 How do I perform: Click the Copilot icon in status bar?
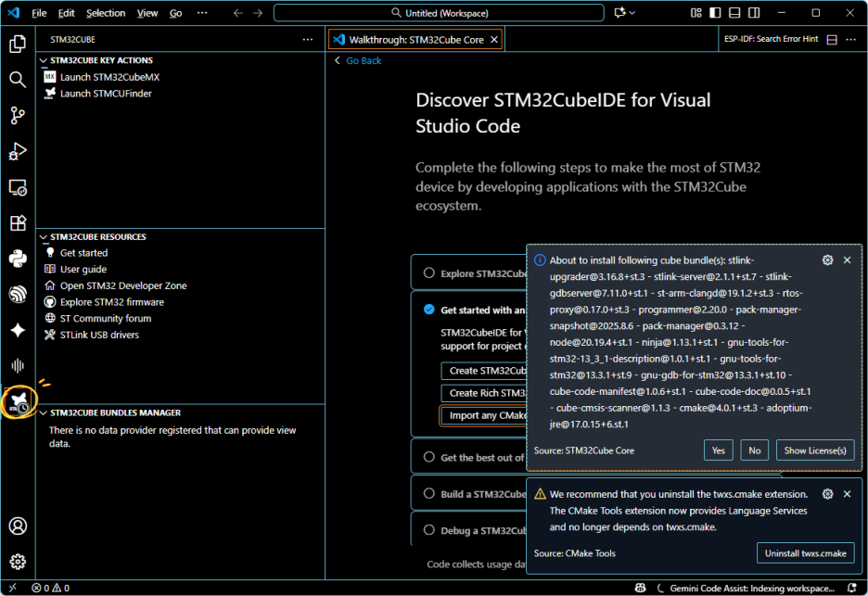[x=641, y=588]
